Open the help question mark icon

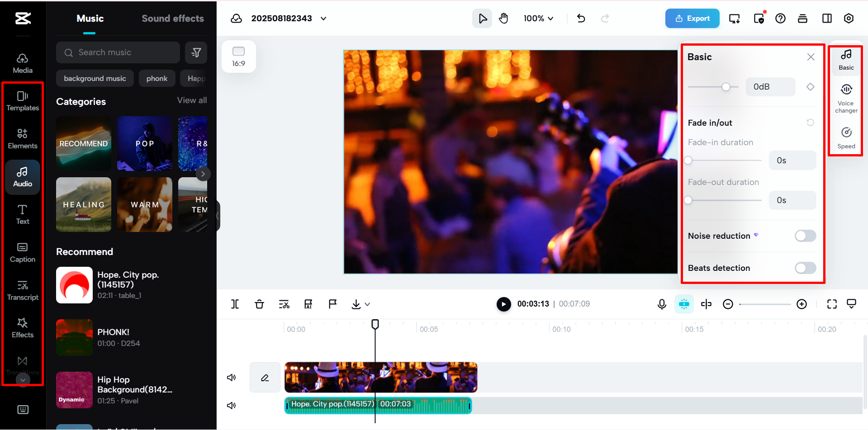[x=780, y=19]
